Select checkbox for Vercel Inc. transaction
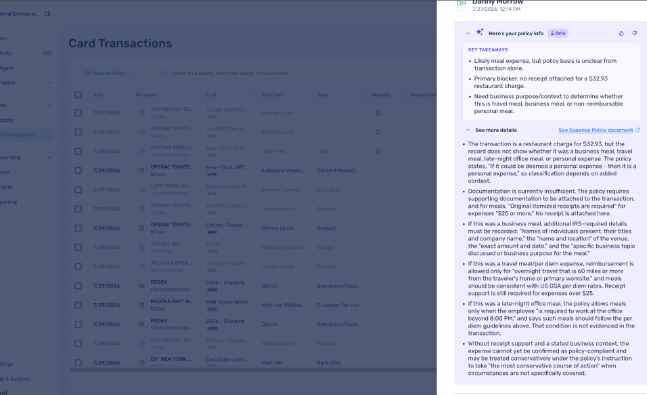The width and height of the screenshot is (647, 395). [78, 247]
